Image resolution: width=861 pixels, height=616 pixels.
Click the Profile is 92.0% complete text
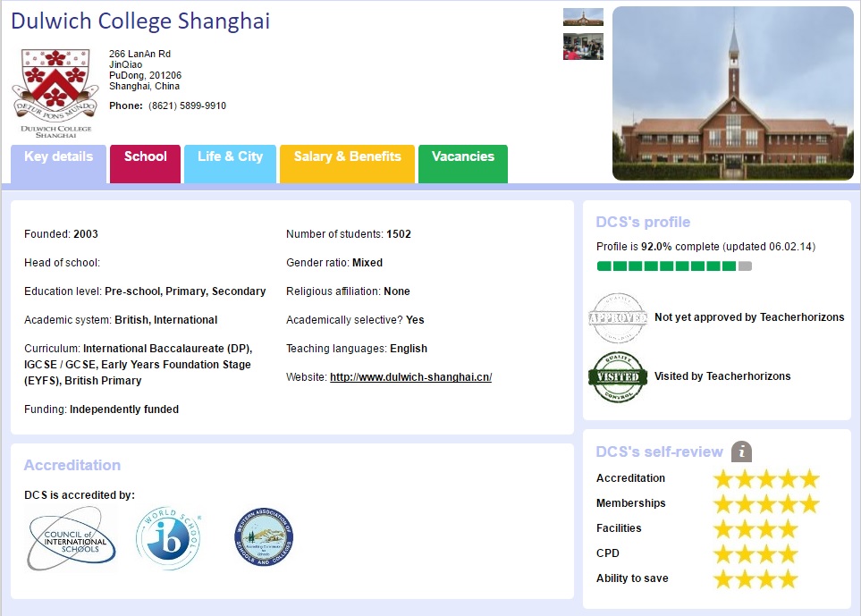tap(706, 247)
